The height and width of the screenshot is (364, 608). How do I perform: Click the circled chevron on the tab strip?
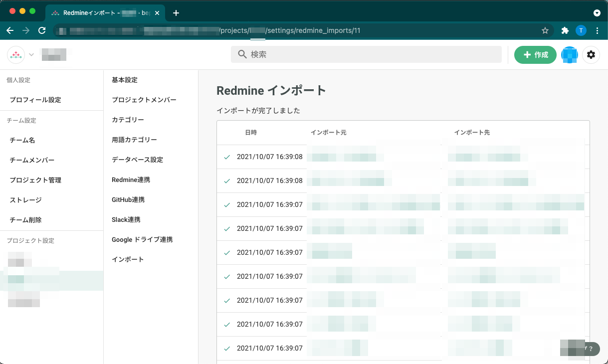597,12
